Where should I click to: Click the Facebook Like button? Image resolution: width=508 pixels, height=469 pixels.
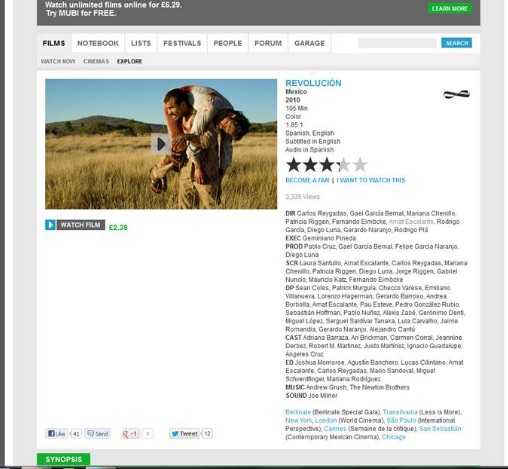56,433
